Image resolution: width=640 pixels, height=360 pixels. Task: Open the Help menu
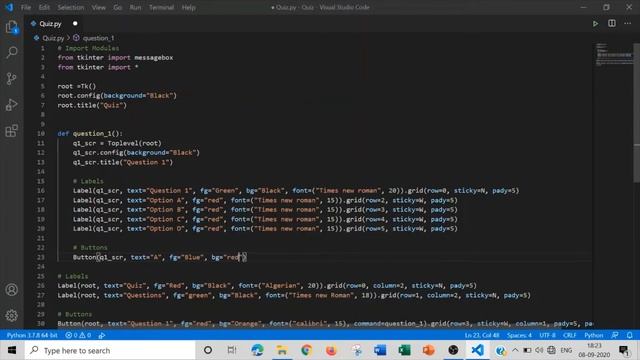tap(188, 7)
